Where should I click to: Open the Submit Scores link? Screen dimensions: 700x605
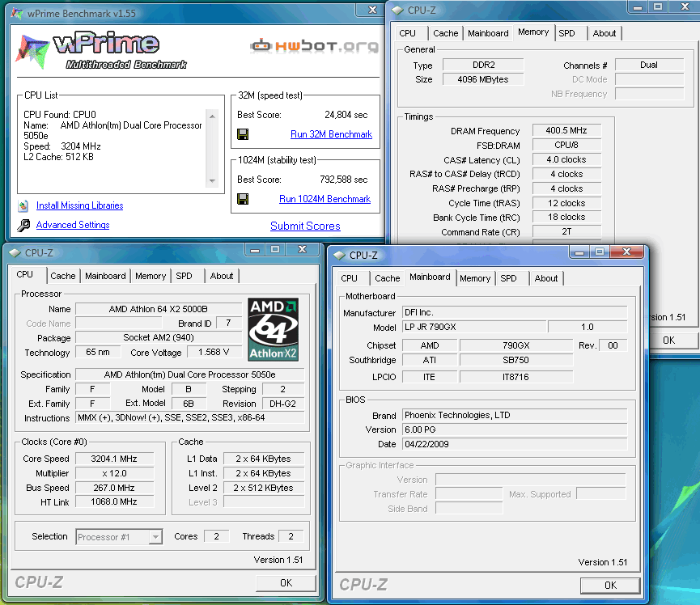pos(305,226)
